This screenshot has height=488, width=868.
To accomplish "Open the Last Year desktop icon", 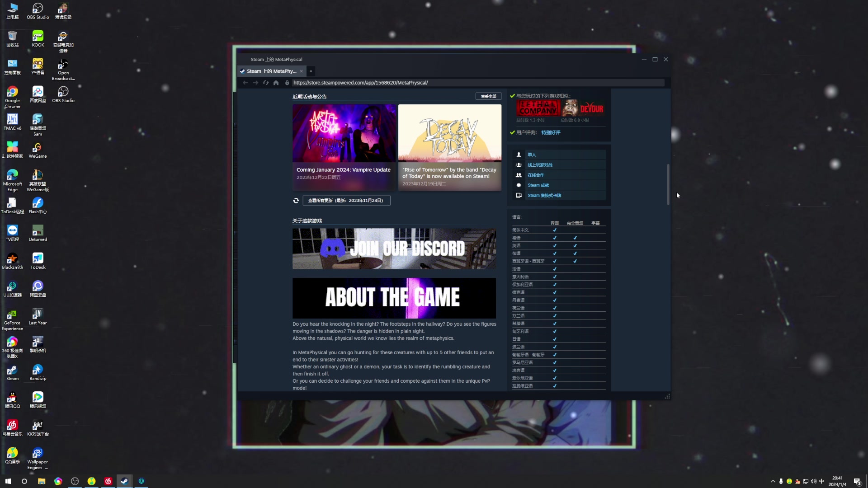I will 38,317.
